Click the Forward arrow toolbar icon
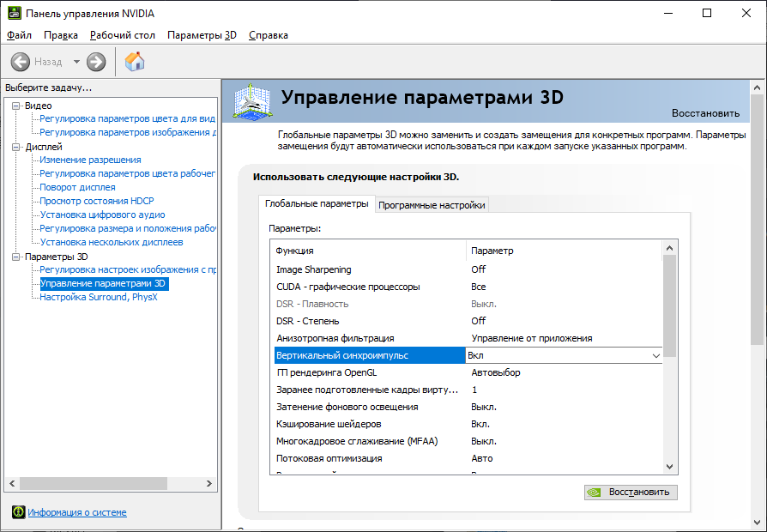 [96, 62]
